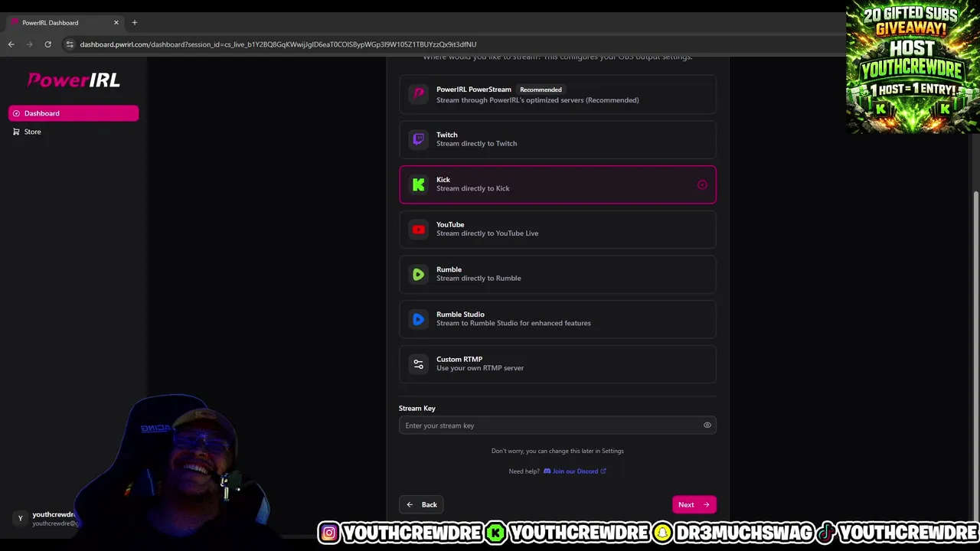Click the Twitch logo icon
Screen dimensions: 980x551
point(418,139)
